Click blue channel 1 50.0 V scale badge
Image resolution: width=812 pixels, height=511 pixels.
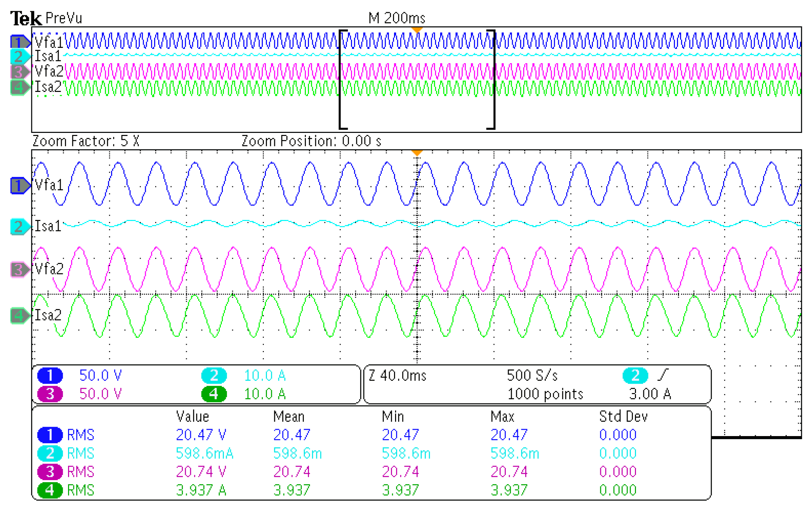click(50, 375)
